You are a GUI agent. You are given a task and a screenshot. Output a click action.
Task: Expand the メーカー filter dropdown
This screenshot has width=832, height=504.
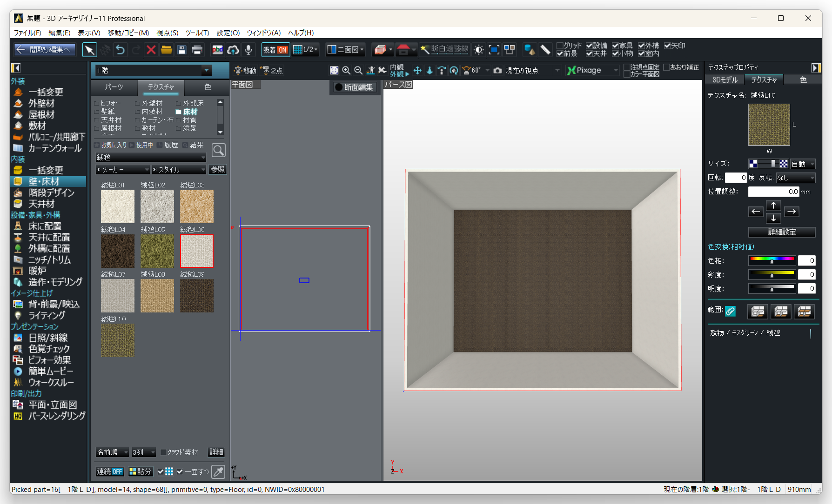[123, 170]
